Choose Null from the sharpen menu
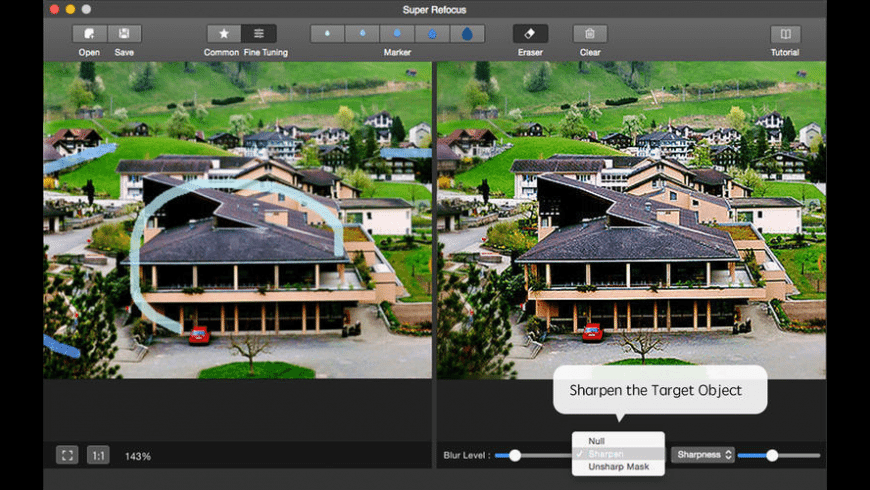Screen dimensions: 870x490 click(x=618, y=441)
